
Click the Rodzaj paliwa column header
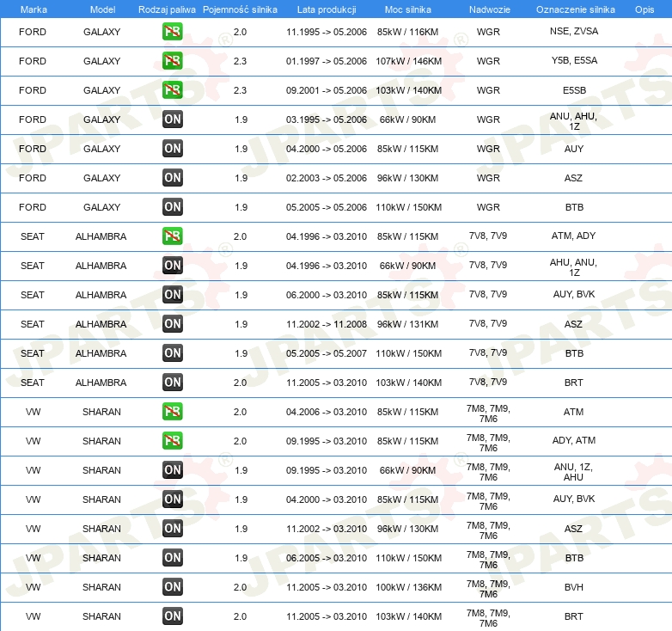pos(167,9)
